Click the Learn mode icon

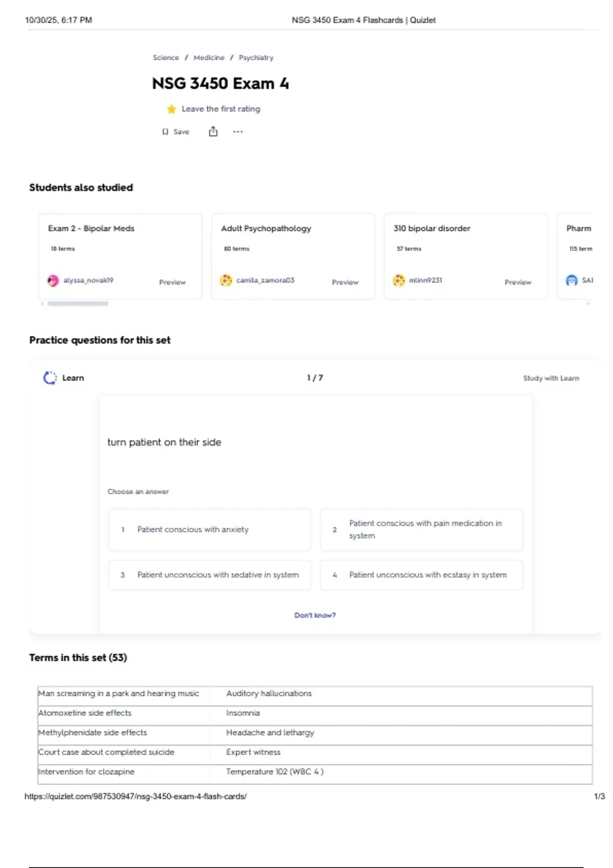point(50,378)
